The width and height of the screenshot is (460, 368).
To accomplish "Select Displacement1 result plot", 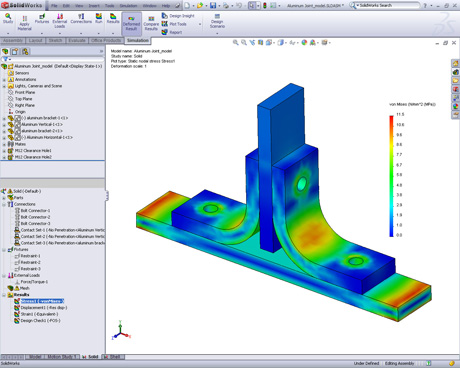I will tap(44, 307).
